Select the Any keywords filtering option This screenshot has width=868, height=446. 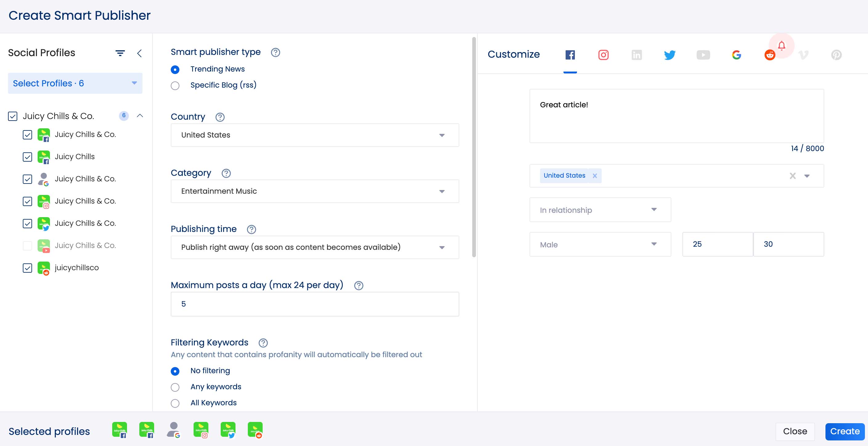point(175,387)
